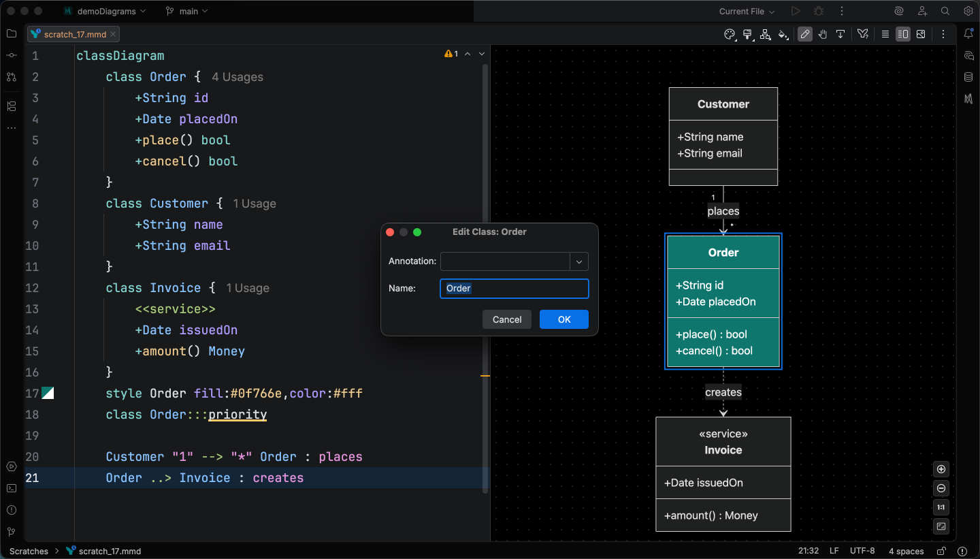
Task: Click the 21:32 cursor position indicator
Action: [x=808, y=551]
